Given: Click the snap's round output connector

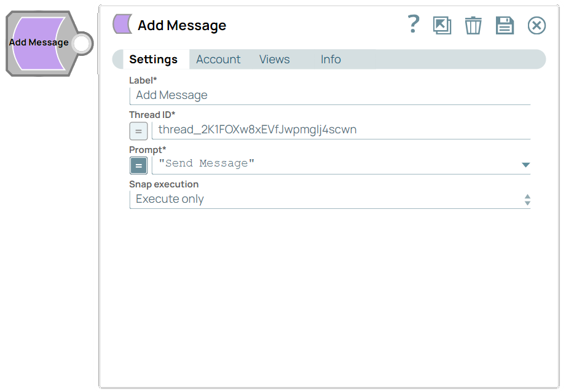Looking at the screenshot, I should point(81,43).
